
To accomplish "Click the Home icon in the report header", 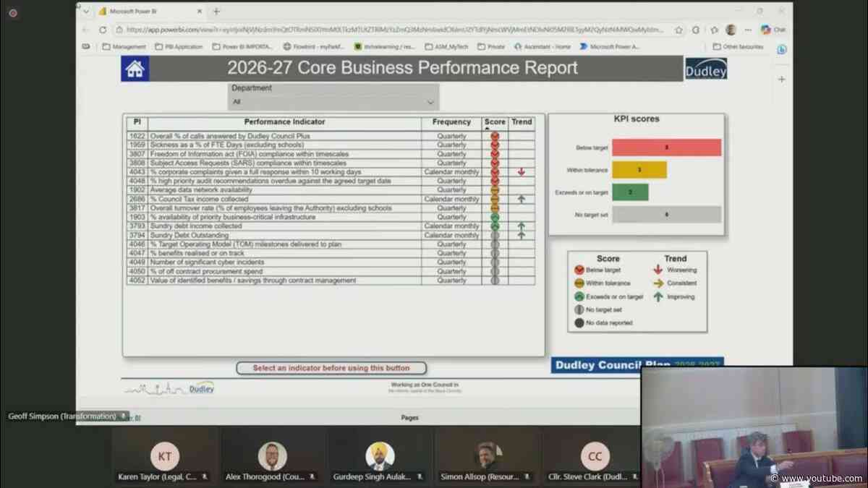I will (135, 69).
